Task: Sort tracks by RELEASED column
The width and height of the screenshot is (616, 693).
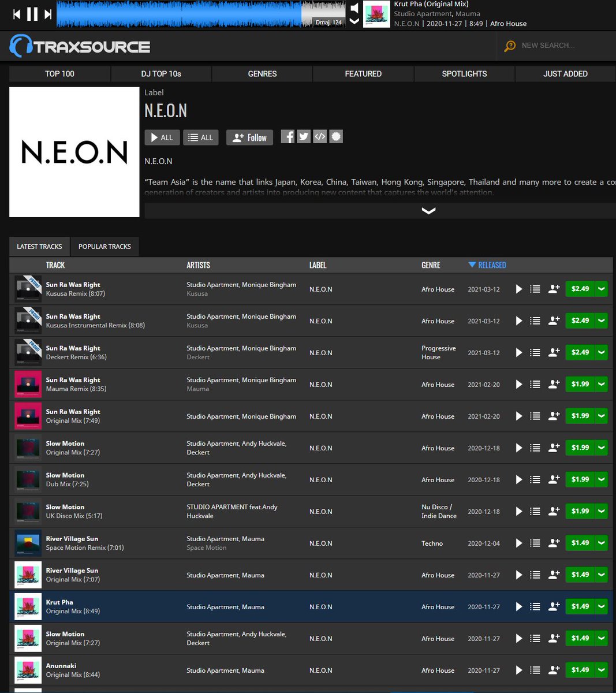Action: tap(487, 265)
